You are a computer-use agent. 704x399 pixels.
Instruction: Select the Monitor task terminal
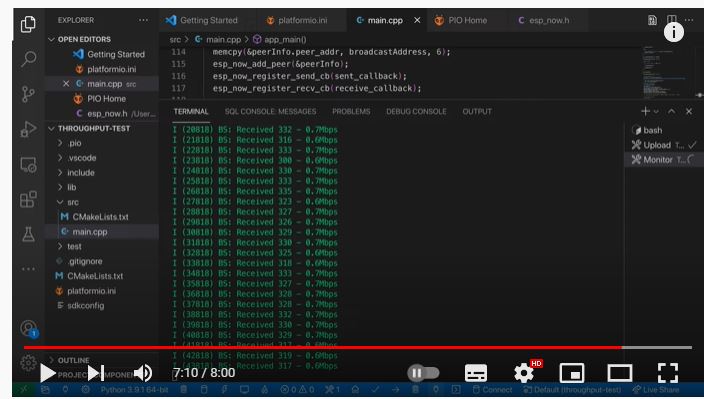click(664, 159)
